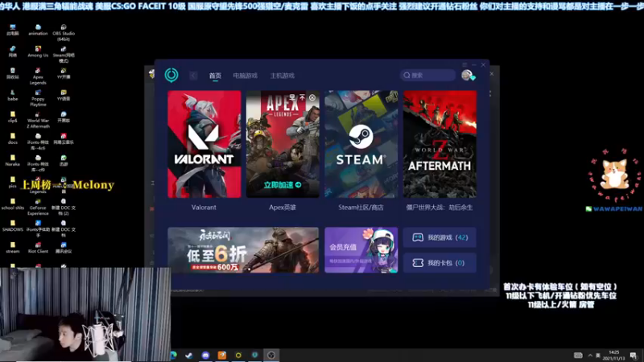Pin Apex card to top with arrow icon
644x362 pixels.
click(303, 97)
